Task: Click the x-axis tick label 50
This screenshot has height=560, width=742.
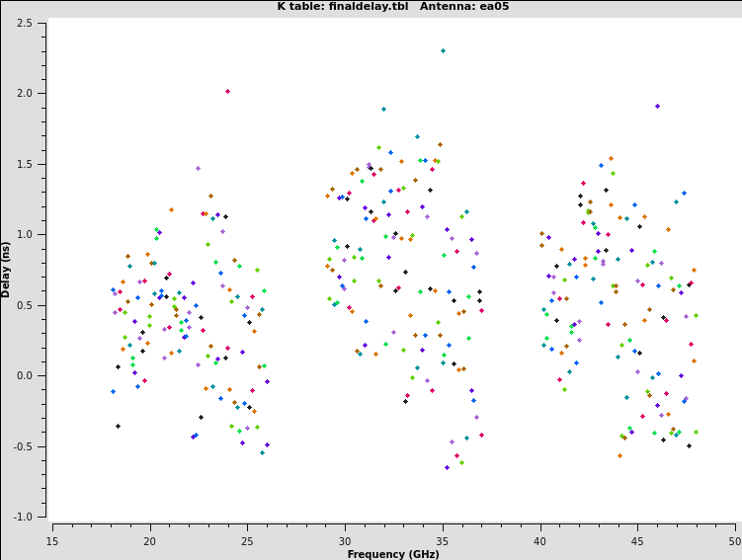Action: tap(735, 540)
